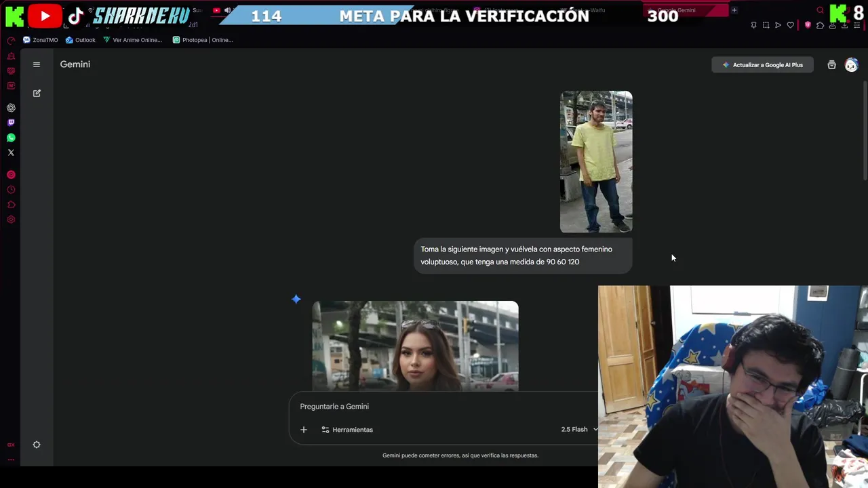The width and height of the screenshot is (868, 488).
Task: Click Actualizar a Google AI Plus button
Action: pyautogui.click(x=762, y=65)
